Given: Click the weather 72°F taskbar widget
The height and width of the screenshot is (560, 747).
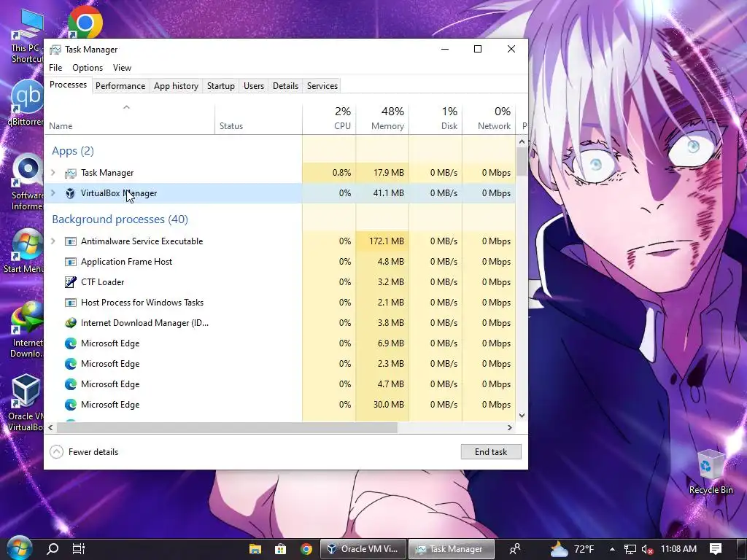Looking at the screenshot, I should 572,549.
